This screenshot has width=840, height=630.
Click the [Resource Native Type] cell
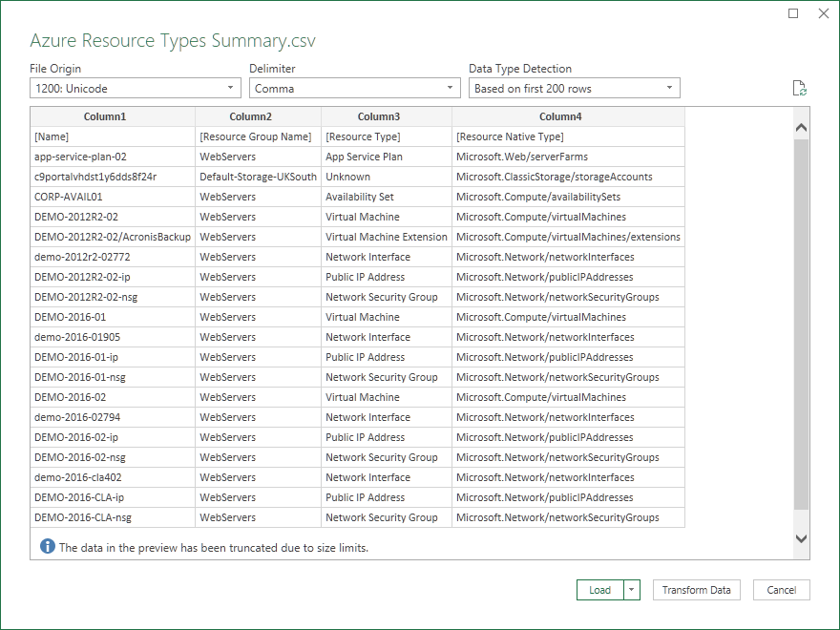tap(568, 136)
